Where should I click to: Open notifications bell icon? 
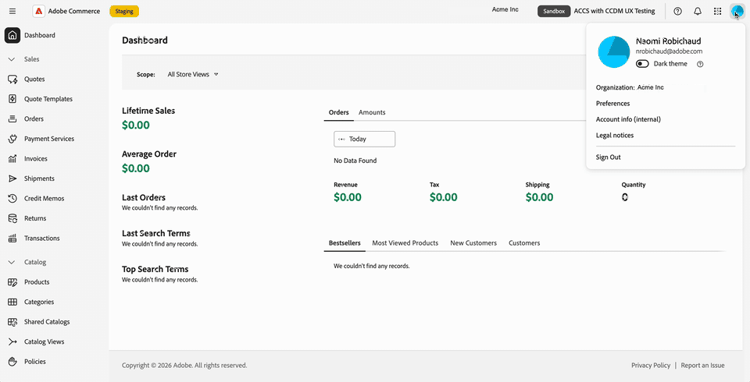tap(697, 11)
